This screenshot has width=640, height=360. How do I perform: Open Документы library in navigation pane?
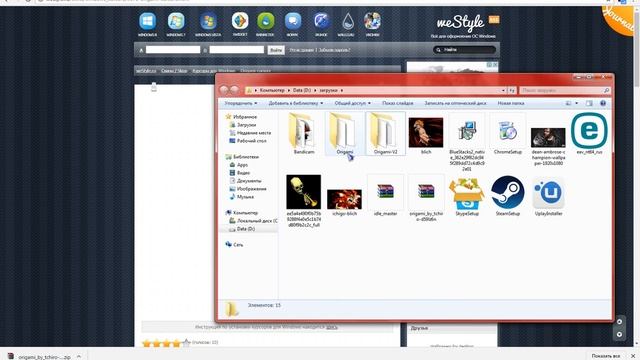click(249, 181)
